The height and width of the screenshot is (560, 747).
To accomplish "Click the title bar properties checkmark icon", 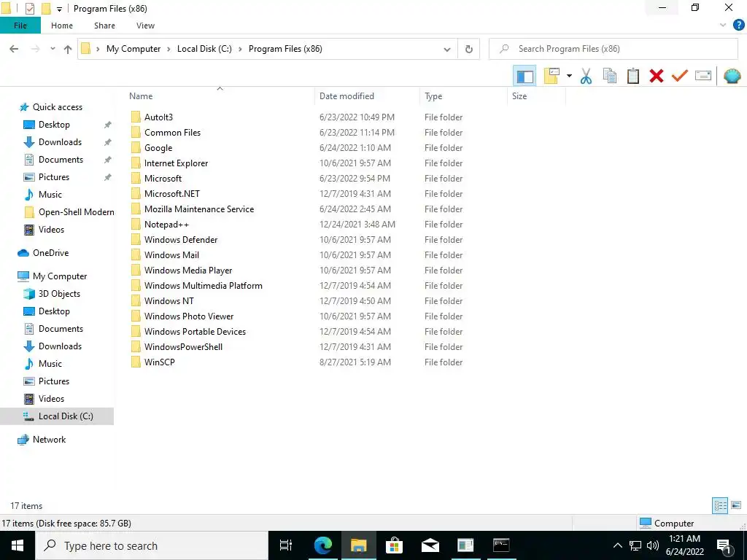I will coord(29,9).
